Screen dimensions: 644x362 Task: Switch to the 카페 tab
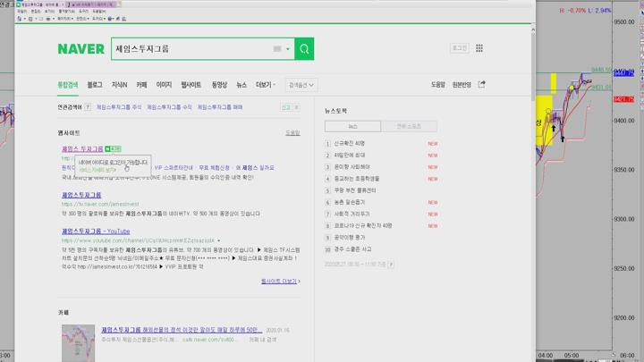point(141,85)
